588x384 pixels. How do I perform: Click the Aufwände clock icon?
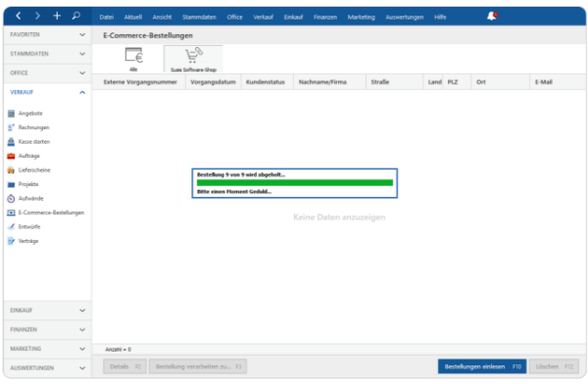tap(11, 199)
